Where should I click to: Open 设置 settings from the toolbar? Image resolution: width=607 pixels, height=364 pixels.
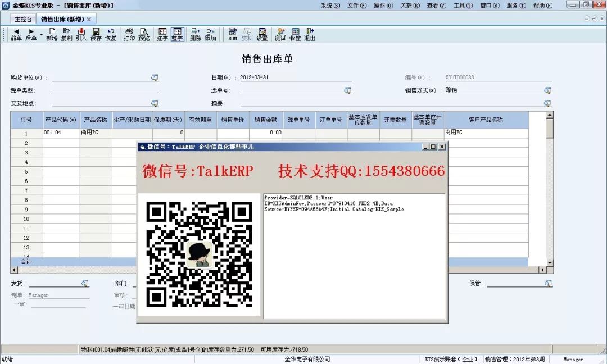[x=262, y=34]
